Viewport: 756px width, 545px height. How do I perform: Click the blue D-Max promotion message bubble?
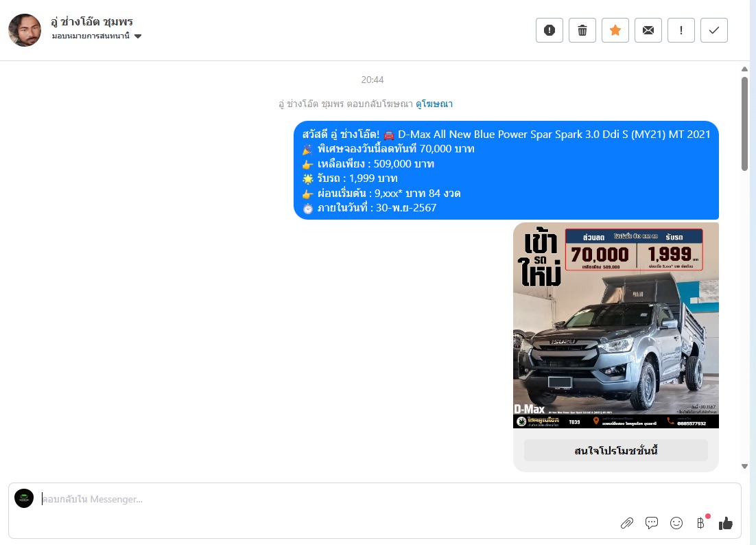click(506, 170)
